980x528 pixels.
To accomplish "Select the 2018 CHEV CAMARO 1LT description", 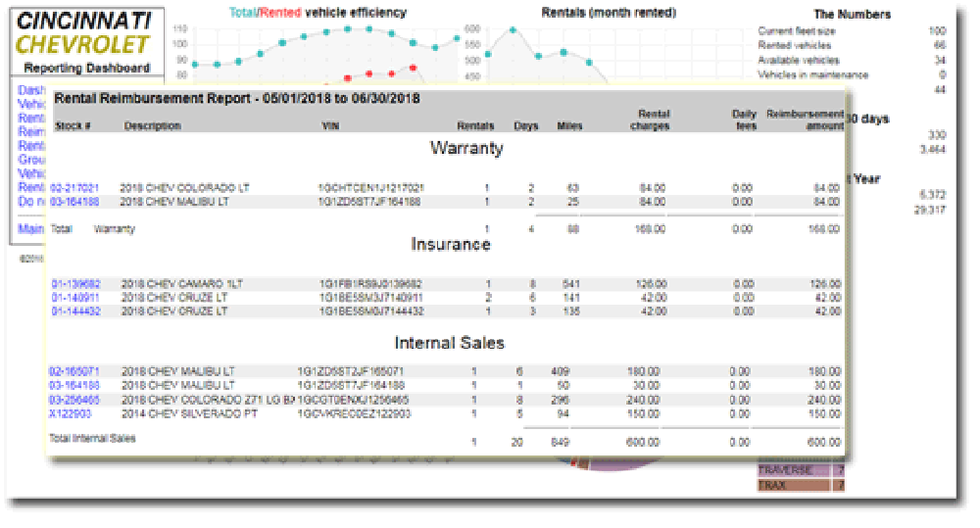I will point(182,284).
